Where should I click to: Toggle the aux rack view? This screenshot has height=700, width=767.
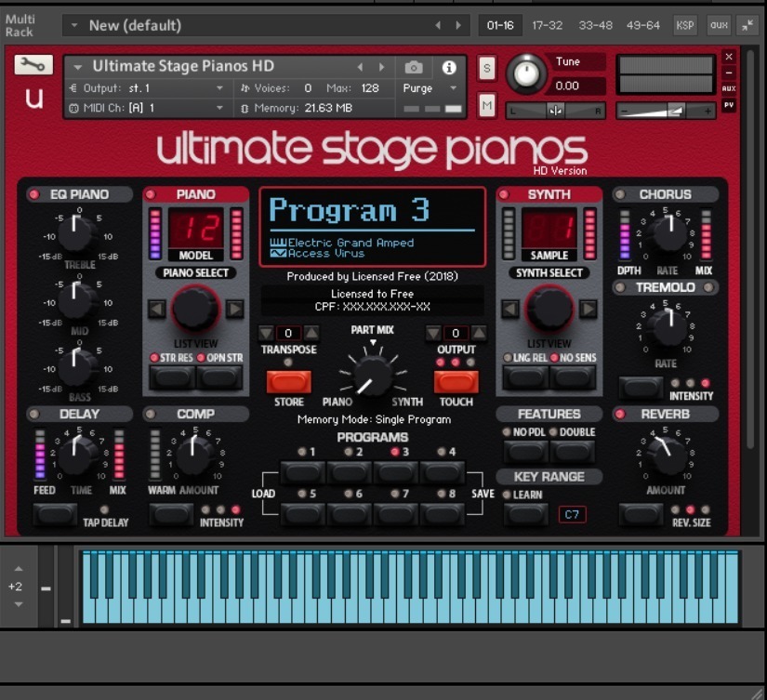pyautogui.click(x=719, y=25)
